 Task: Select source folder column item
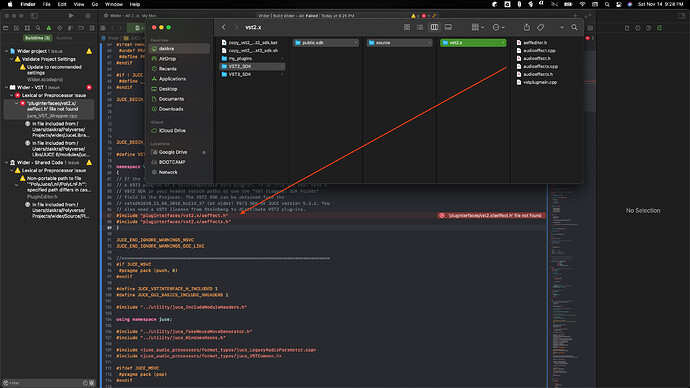(x=399, y=43)
